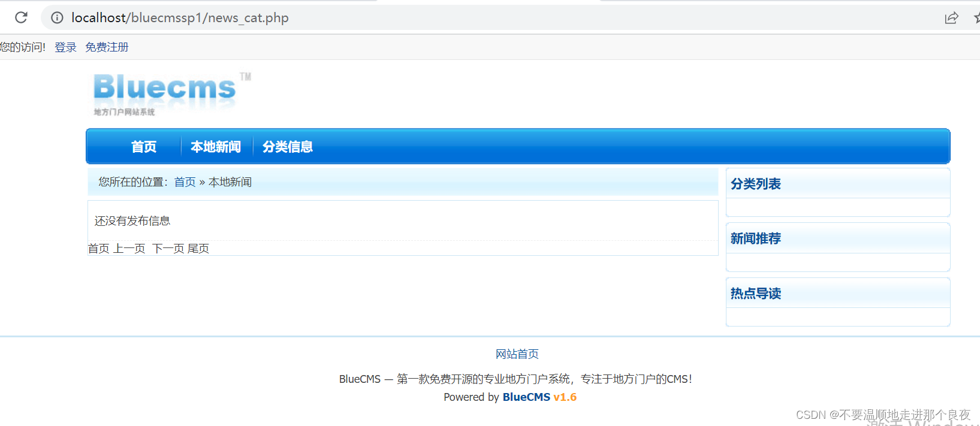Click the 新闻推荐 sidebar heading
The width and height of the screenshot is (980, 426).
click(x=756, y=238)
